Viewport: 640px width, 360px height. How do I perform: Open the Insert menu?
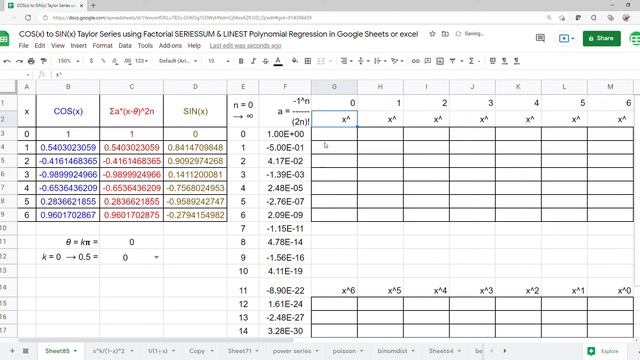(x=78, y=45)
